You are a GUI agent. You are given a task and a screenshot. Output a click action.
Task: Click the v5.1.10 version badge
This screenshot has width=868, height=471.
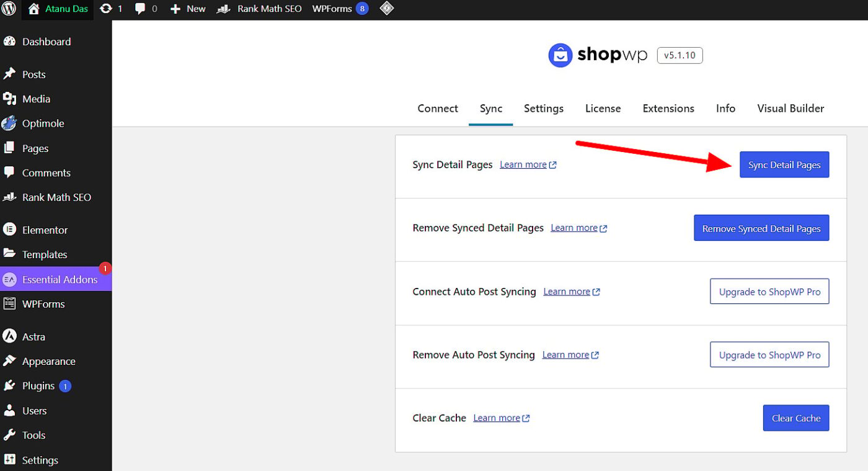(680, 55)
